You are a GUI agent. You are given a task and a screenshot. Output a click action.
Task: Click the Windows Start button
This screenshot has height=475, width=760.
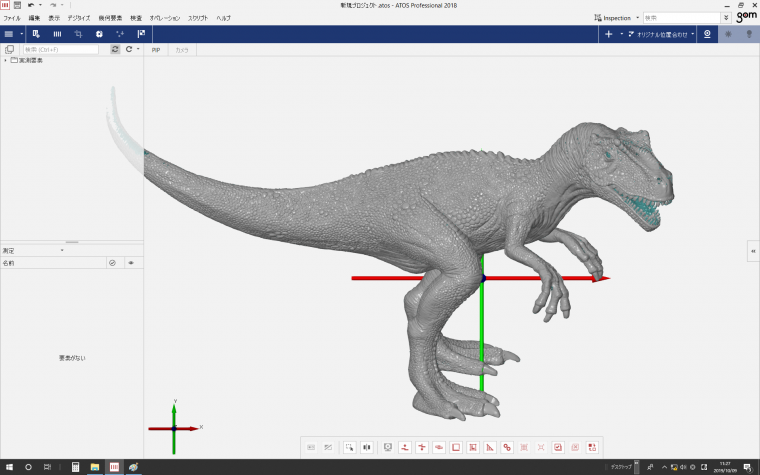click(x=9, y=467)
